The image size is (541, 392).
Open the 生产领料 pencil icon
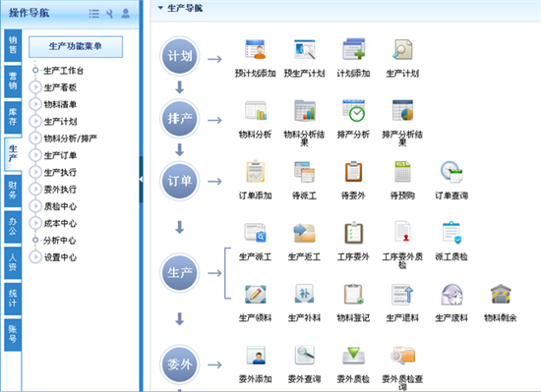[256, 294]
